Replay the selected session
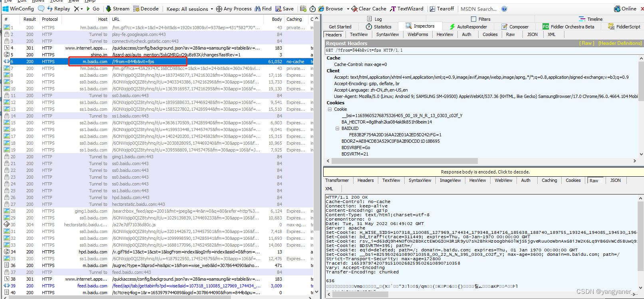Viewport: 644px width, 299px height. coord(58,8)
